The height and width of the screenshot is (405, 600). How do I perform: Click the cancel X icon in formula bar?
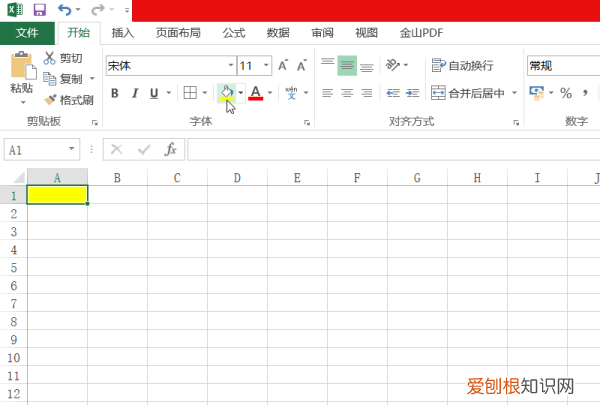tap(117, 149)
